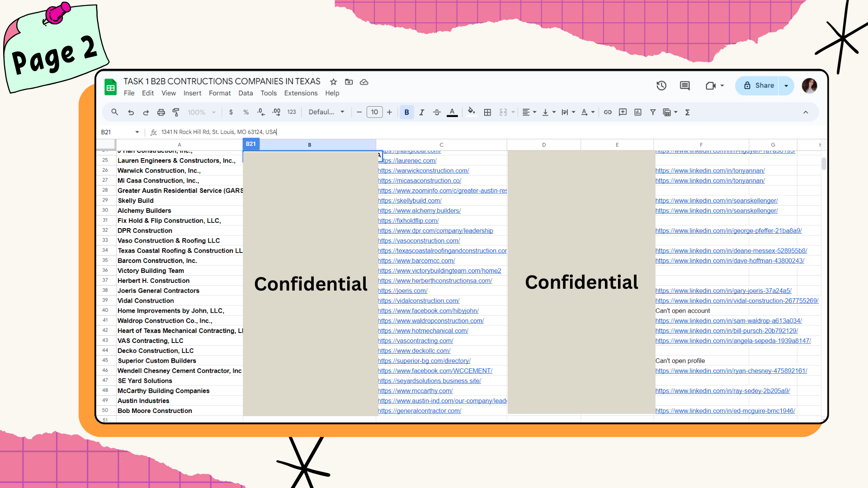This screenshot has width=868, height=488.
Task: Open the Format menu
Action: pos(220,93)
